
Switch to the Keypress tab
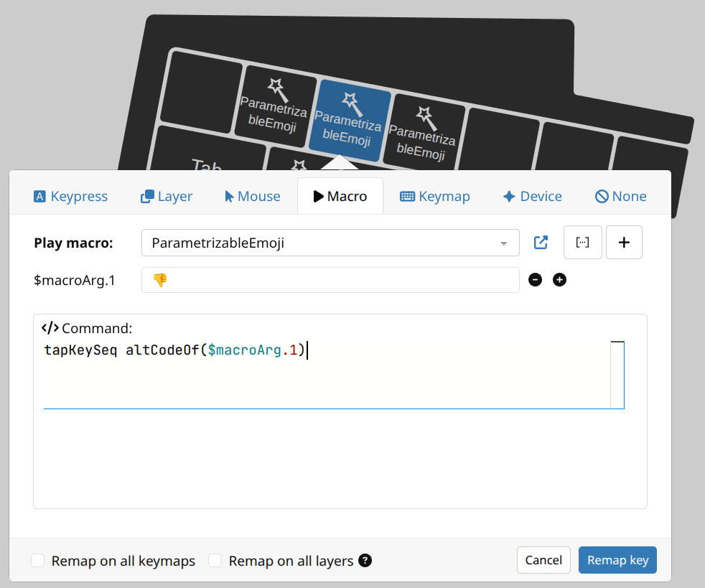pyautogui.click(x=70, y=196)
